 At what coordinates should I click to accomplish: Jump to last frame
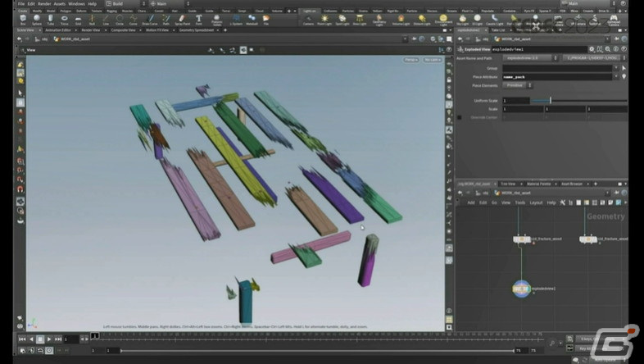point(58,339)
